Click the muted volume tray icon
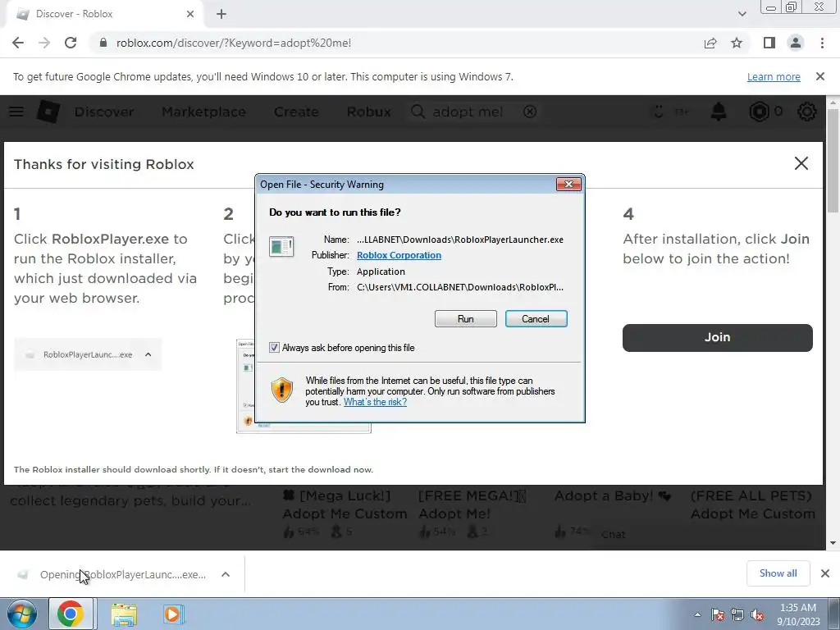 coord(757,614)
